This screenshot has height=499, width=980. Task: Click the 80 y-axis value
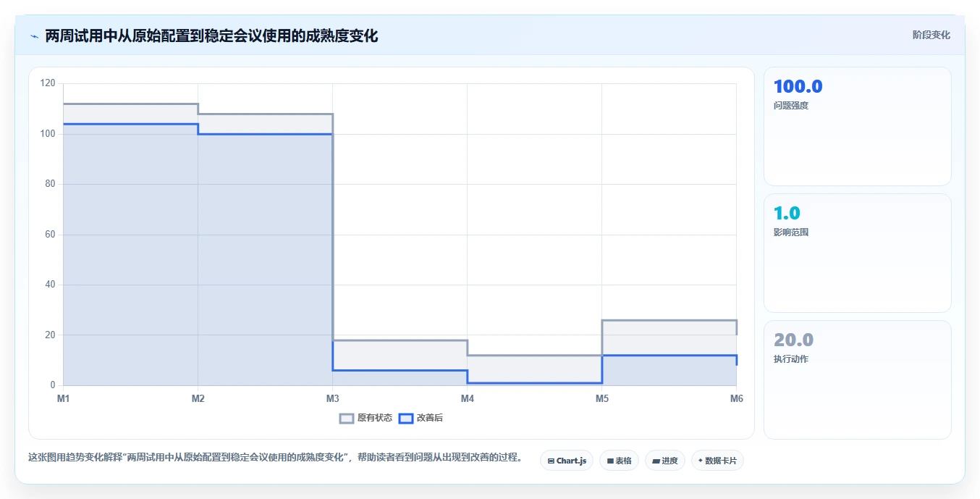click(51, 184)
